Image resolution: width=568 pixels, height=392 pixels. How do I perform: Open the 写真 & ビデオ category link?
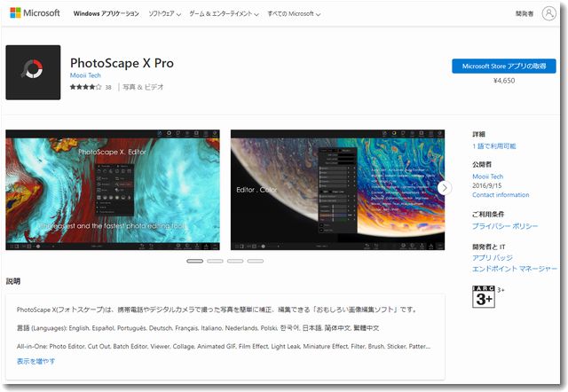point(143,87)
